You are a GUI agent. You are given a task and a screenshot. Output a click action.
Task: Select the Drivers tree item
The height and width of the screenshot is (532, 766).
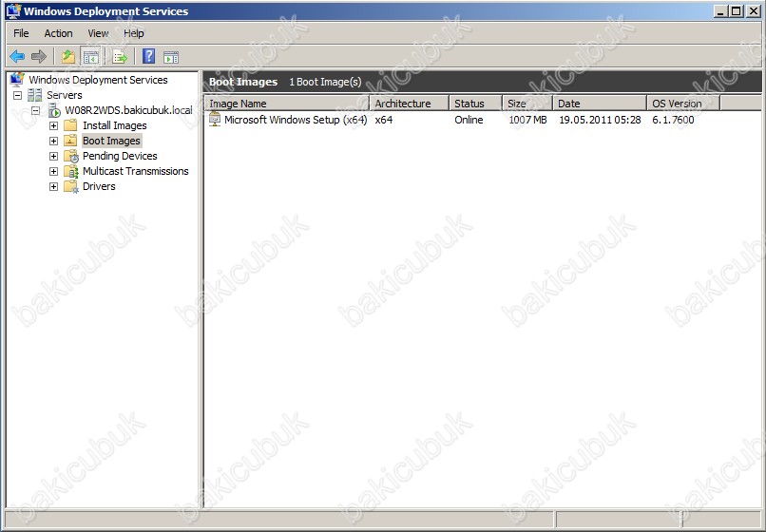(x=99, y=186)
